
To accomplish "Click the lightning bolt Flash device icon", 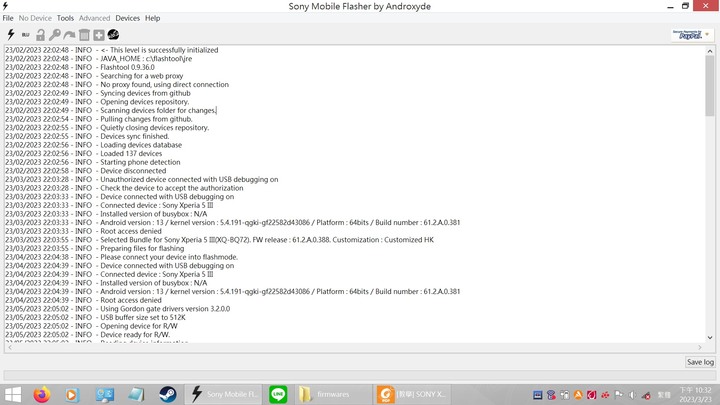I will (x=11, y=34).
